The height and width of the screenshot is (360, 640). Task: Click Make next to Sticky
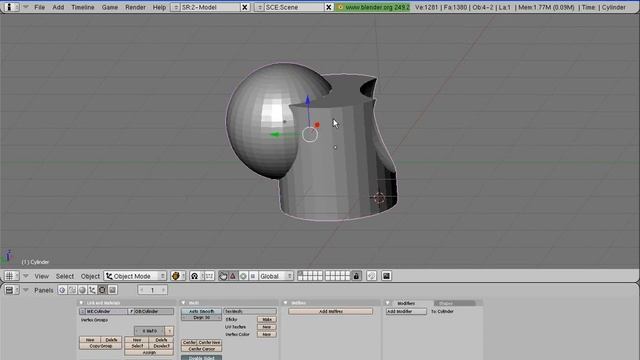(267, 320)
